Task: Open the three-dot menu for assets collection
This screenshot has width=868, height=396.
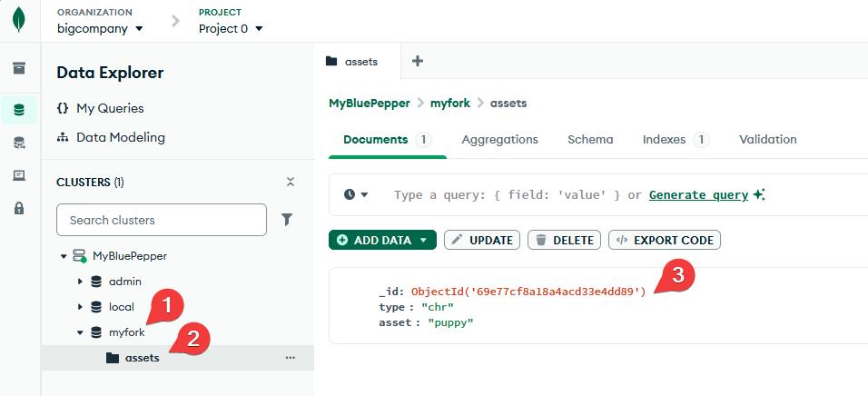Action: tap(290, 358)
